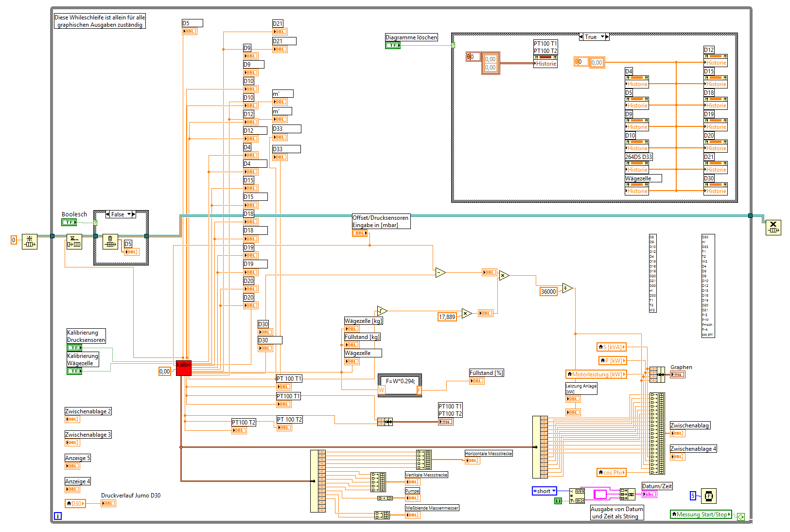The image size is (790, 532).
Task: Click the Build Array for Vertikale Messstrecke
Action: click(x=378, y=482)
